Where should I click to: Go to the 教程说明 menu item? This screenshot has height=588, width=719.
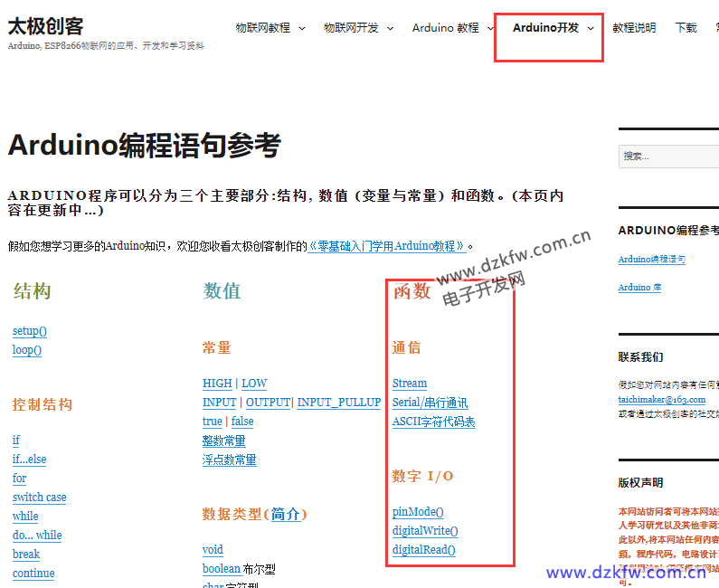[x=634, y=28]
